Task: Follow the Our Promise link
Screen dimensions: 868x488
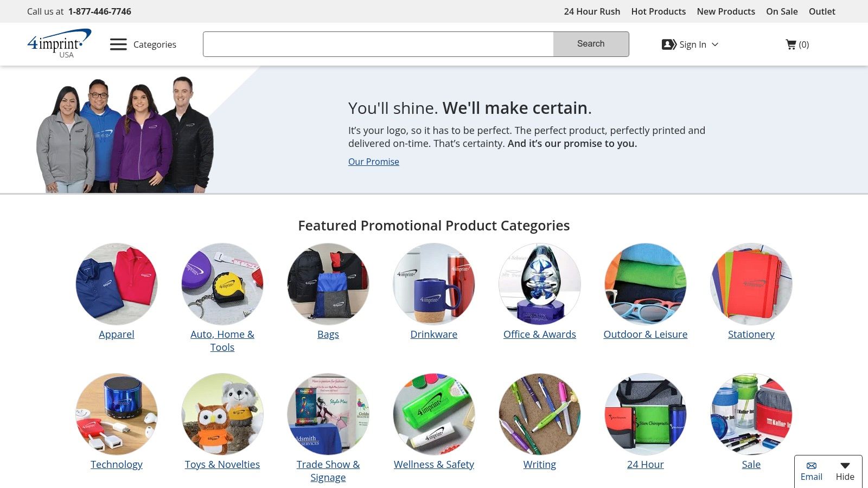Action: pos(374,162)
